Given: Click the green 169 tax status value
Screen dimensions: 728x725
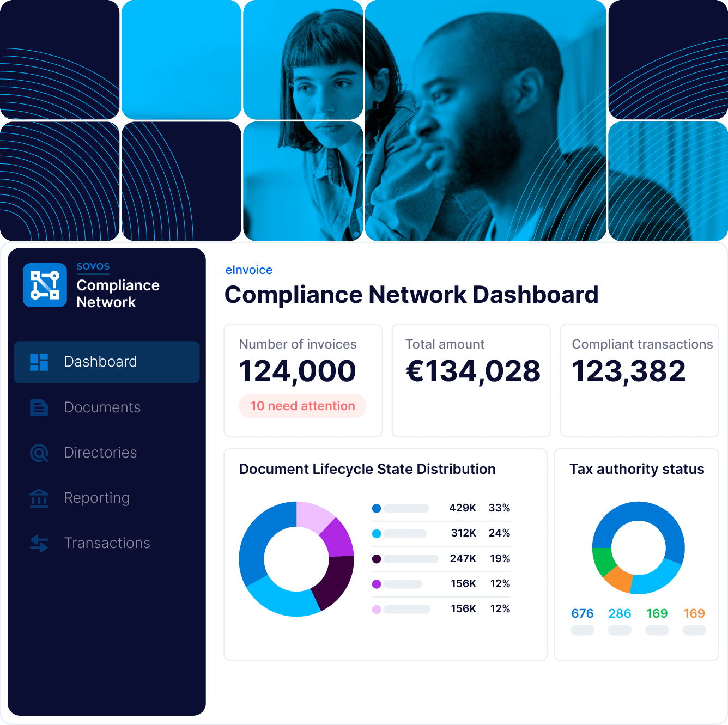Looking at the screenshot, I should 657,613.
